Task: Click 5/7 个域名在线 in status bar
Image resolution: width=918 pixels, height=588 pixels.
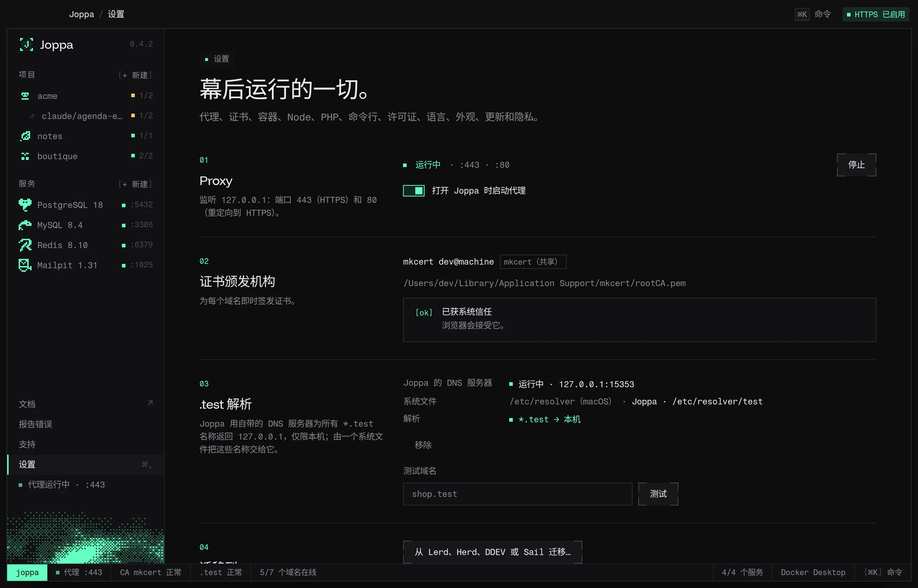Action: click(288, 572)
